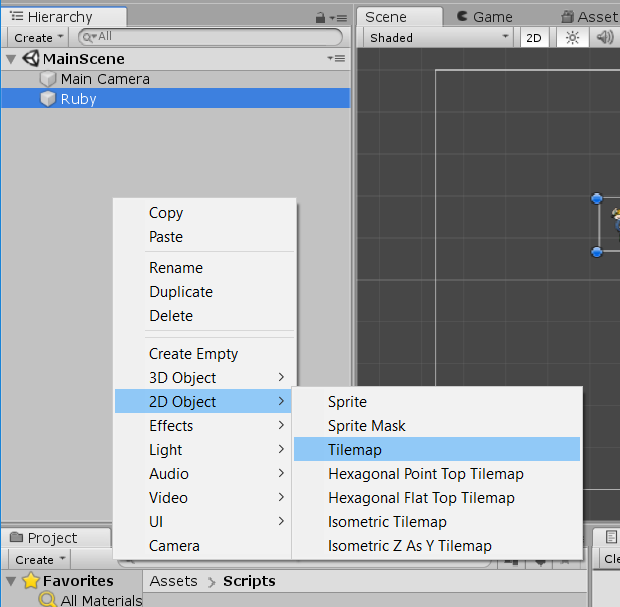Click the Hierarchy panel lock icon
This screenshot has height=607, width=620.
click(x=319, y=17)
